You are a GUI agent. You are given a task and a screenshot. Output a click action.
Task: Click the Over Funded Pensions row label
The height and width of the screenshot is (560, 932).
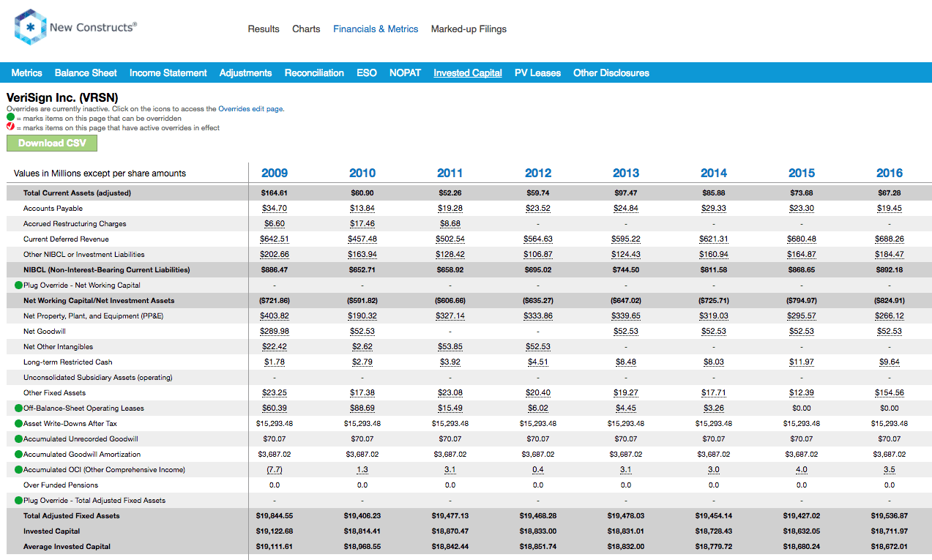click(x=61, y=485)
